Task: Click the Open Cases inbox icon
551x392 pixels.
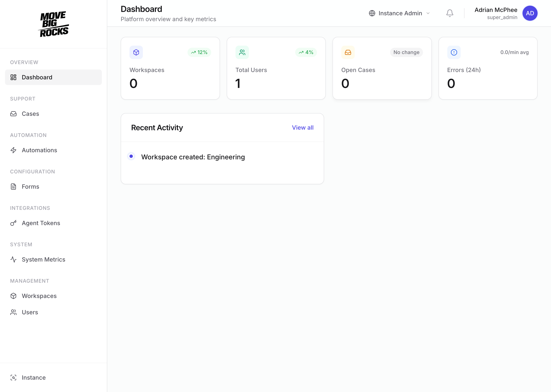Action: [348, 52]
